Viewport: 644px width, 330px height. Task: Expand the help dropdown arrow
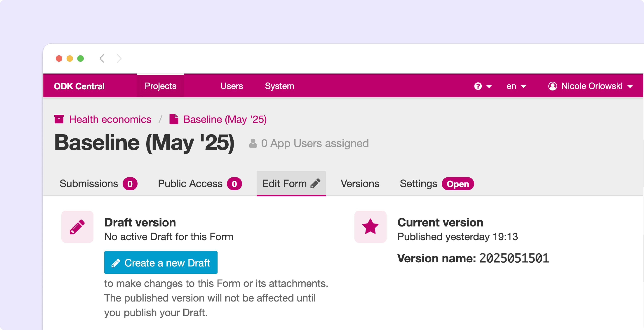coord(489,87)
